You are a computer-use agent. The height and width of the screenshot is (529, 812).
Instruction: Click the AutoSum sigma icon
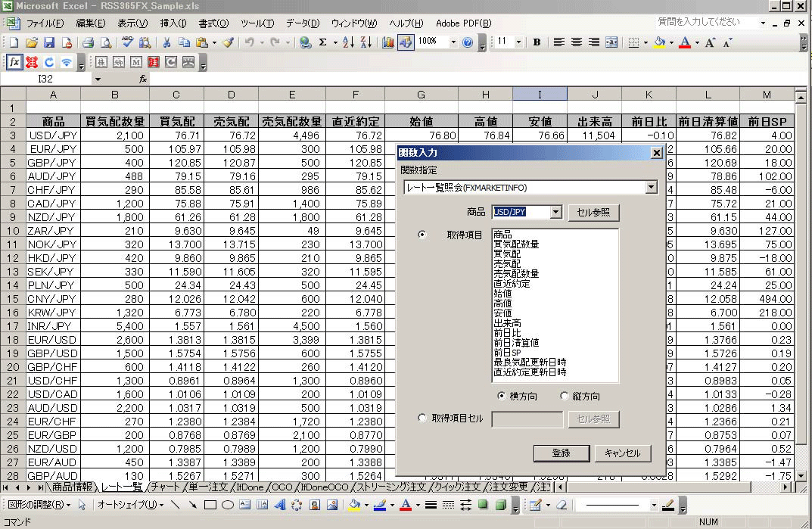(x=323, y=42)
